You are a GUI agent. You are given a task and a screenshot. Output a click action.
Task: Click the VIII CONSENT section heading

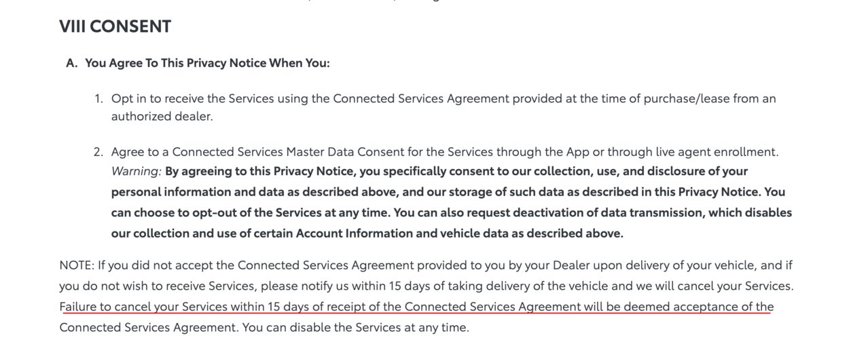(115, 26)
